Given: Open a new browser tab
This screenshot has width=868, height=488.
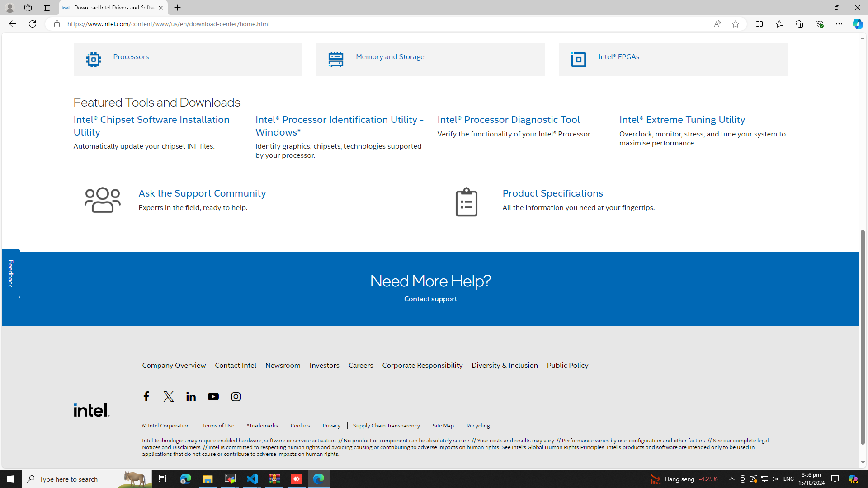Looking at the screenshot, I should (x=178, y=8).
